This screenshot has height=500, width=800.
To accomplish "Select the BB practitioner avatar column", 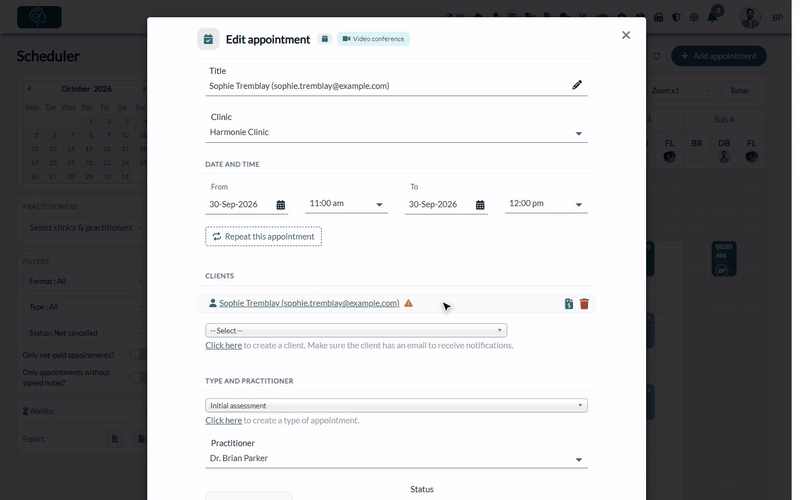I will (x=696, y=157).
